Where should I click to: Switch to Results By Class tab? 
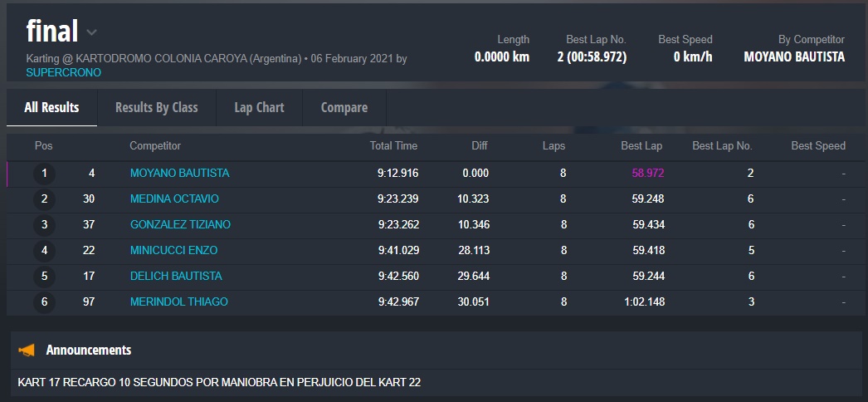click(x=156, y=107)
